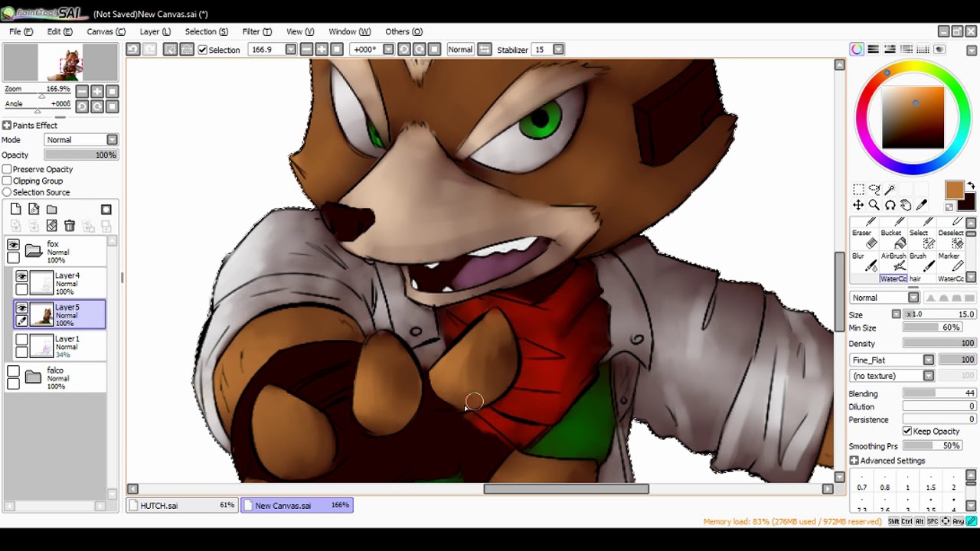Delete the selected layer with trash icon
The image size is (980, 551).
tap(70, 226)
